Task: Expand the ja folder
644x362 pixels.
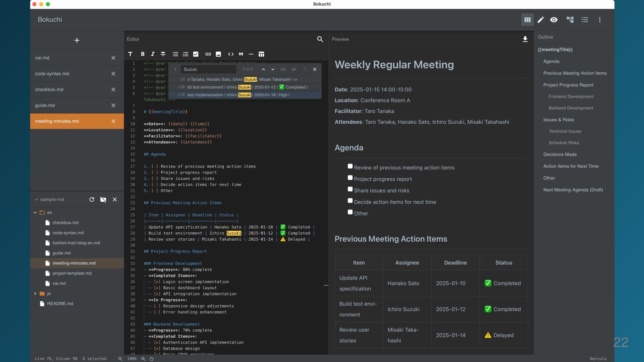Action: tap(35, 294)
